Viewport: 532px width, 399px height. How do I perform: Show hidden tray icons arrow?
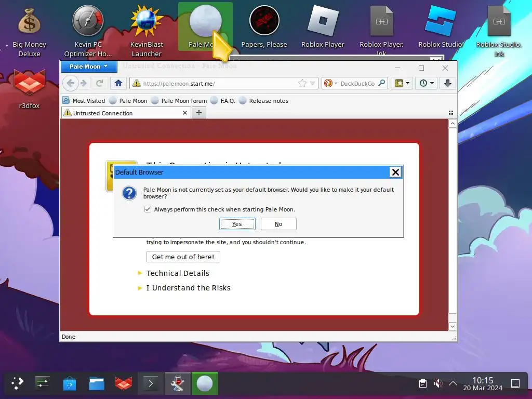tap(453, 383)
